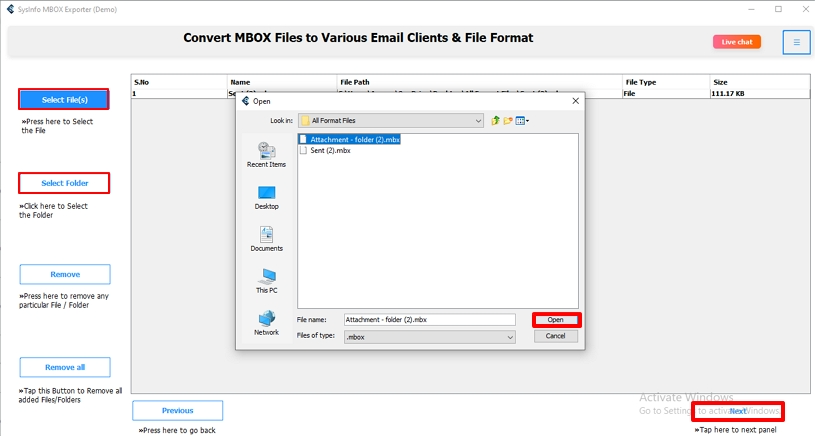The width and height of the screenshot is (815, 436).
Task: Open Recent Items in dialog sidebar
Action: click(x=266, y=155)
